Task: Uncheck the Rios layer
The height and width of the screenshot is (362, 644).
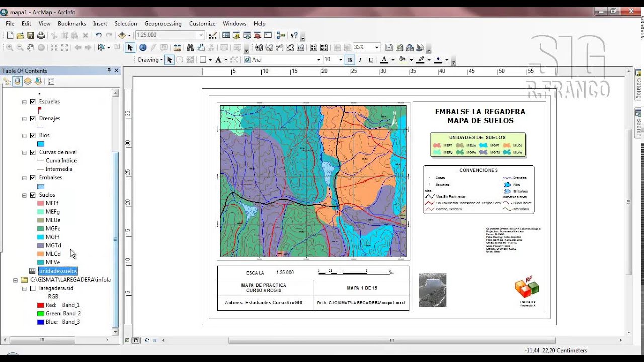Action: (33, 135)
